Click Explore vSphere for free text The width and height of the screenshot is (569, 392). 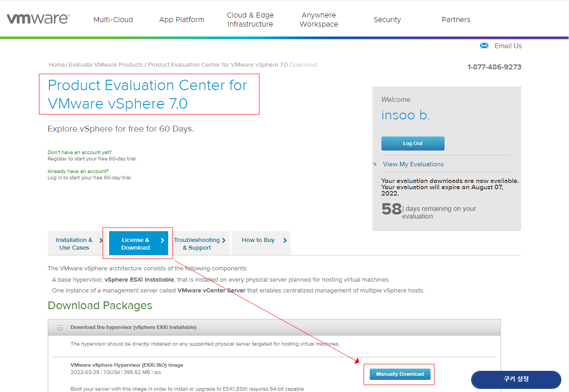point(121,129)
